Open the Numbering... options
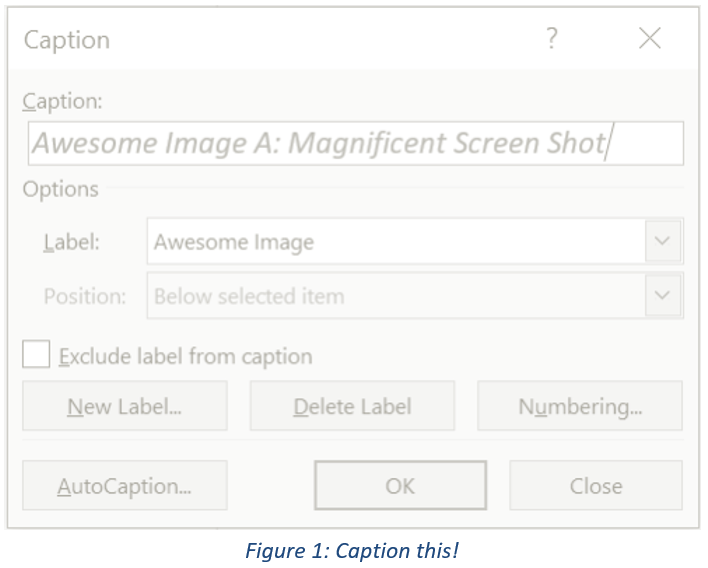The height and width of the screenshot is (568, 708). click(580, 407)
